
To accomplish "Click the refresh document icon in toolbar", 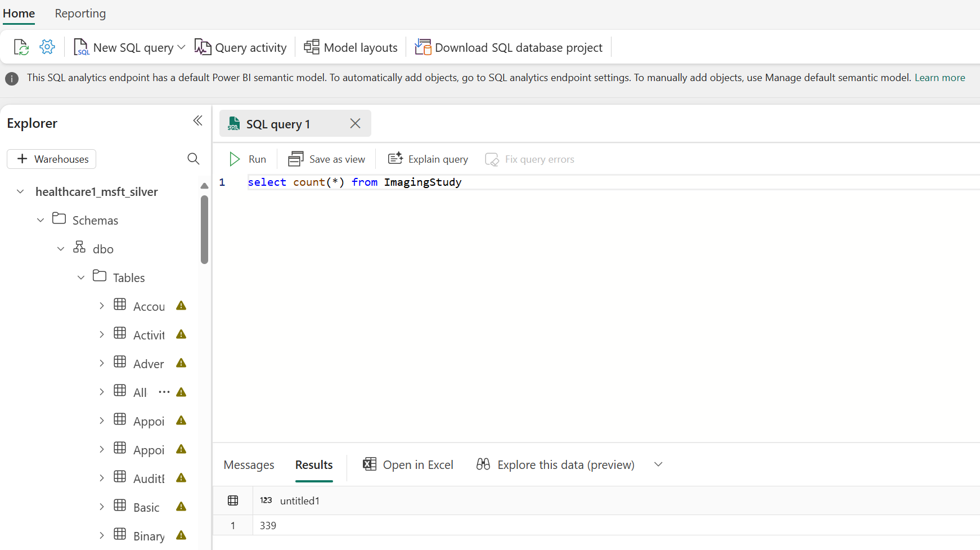I will pos(21,47).
